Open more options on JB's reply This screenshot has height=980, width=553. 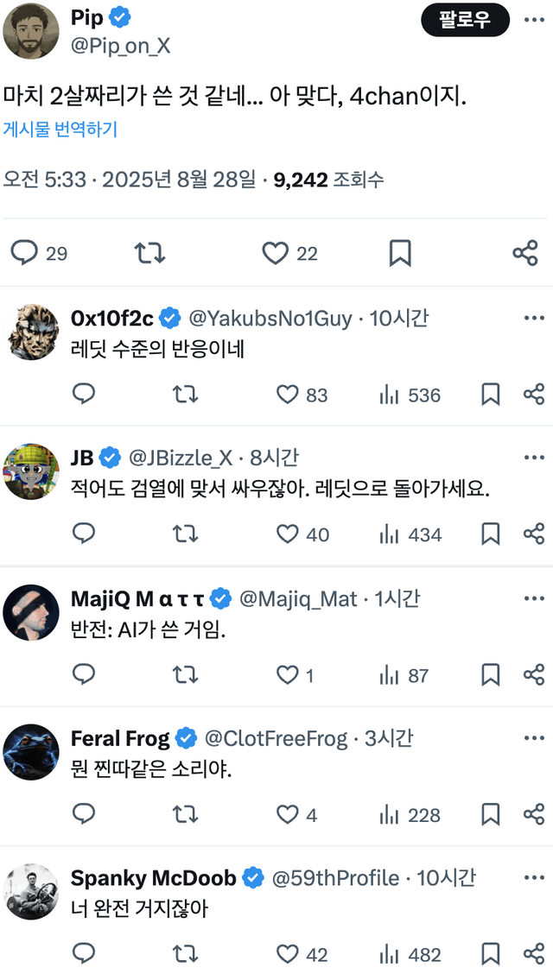coord(534,457)
